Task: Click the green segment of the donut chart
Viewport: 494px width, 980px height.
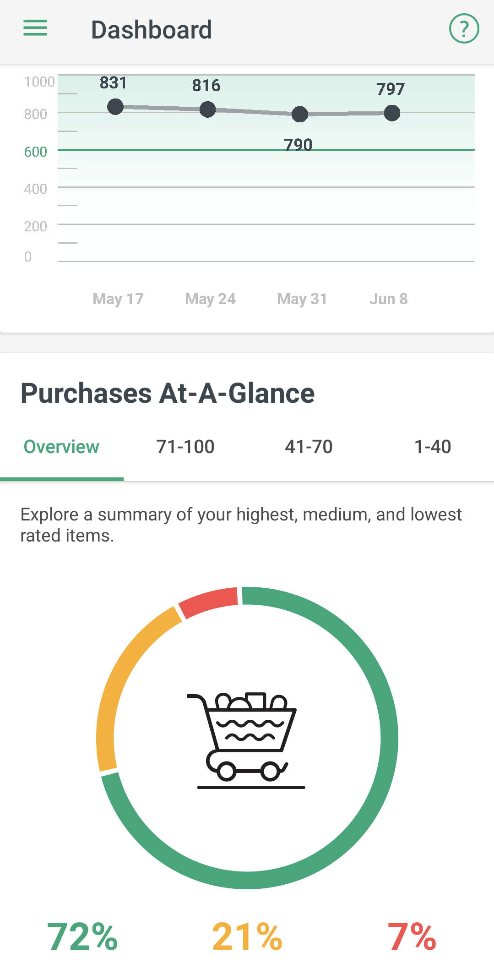Action: coord(388,738)
